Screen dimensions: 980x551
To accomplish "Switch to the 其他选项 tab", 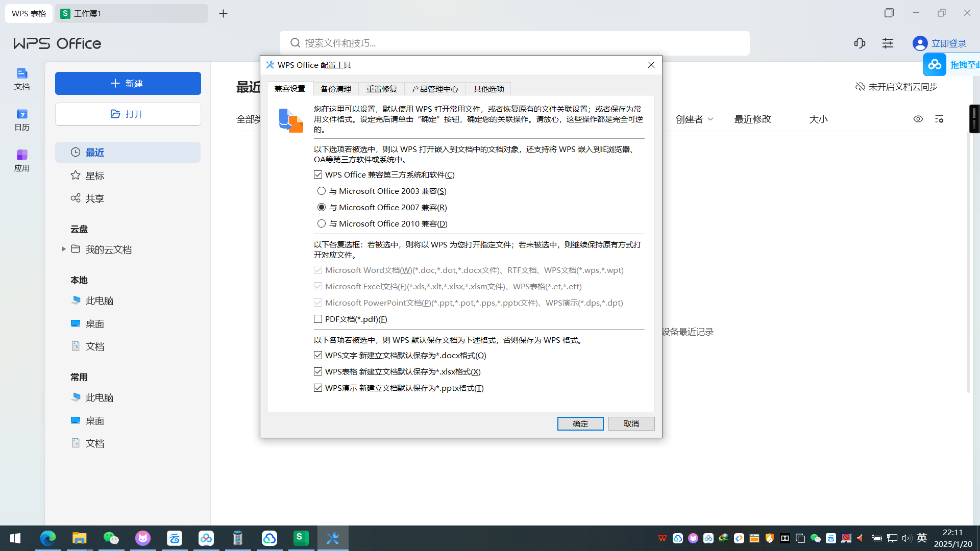I will coord(488,89).
